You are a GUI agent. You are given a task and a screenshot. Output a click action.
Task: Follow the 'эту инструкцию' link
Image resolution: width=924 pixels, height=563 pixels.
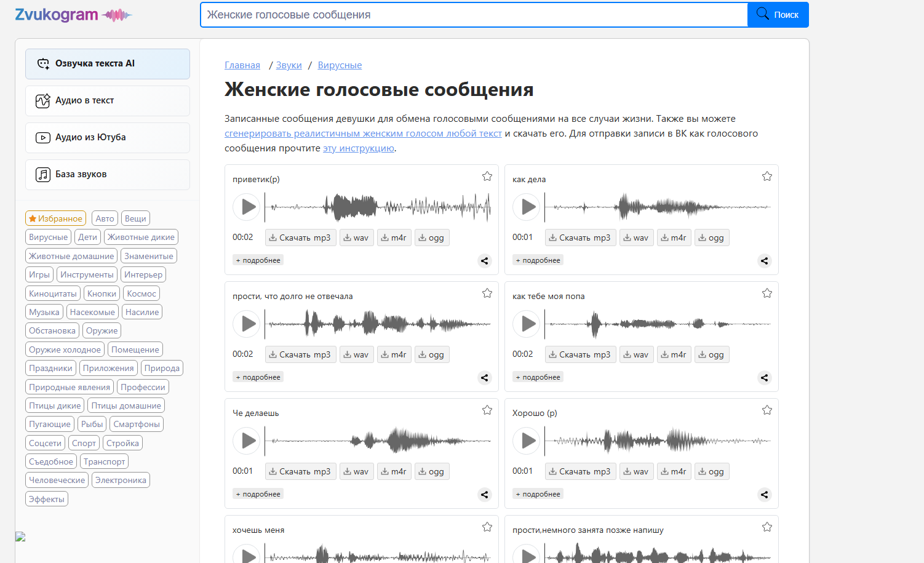(x=359, y=148)
